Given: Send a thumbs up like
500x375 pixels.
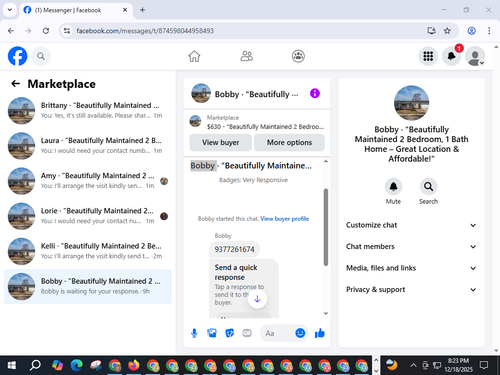Looking at the screenshot, I should click(320, 333).
